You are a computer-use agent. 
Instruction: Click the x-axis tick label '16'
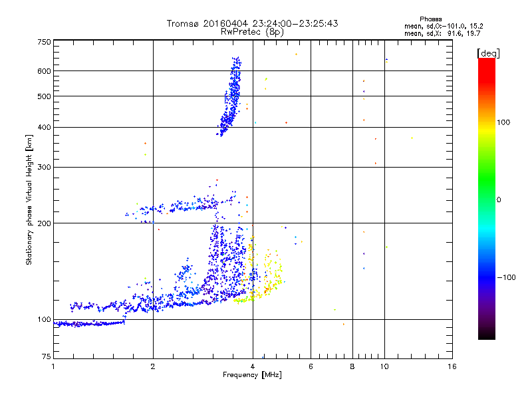tap(452, 366)
